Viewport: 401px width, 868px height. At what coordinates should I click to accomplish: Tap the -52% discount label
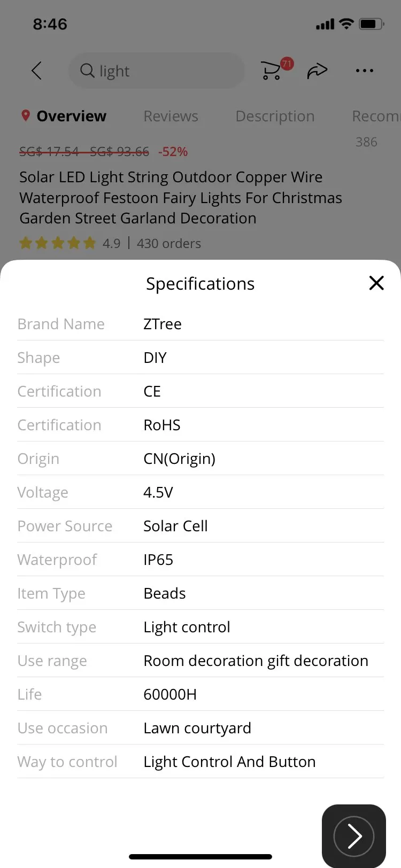[x=173, y=152]
